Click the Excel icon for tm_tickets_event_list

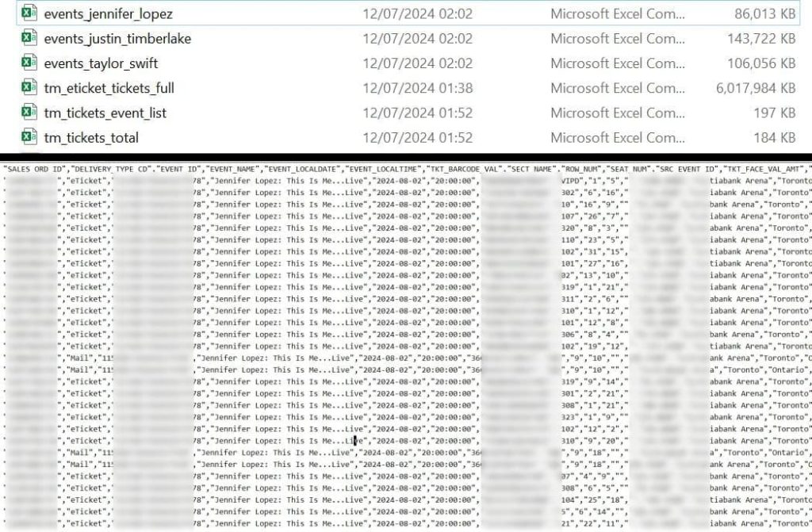pyautogui.click(x=29, y=113)
